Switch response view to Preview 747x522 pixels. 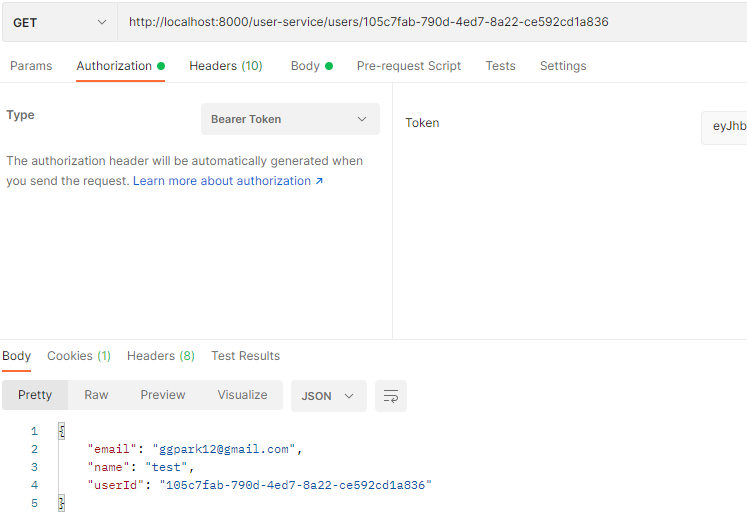[162, 395]
